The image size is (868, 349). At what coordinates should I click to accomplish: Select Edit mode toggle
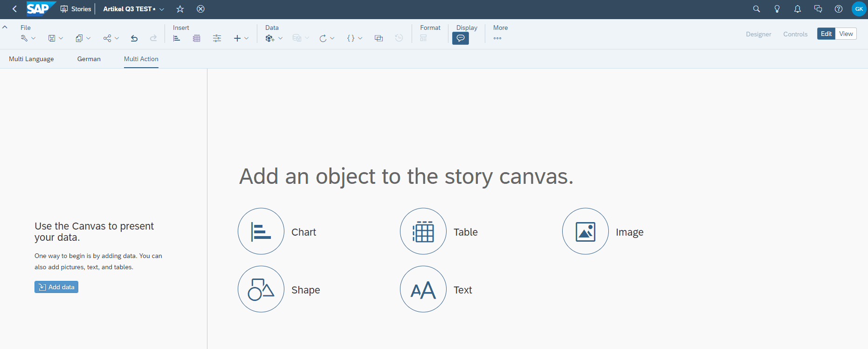(826, 34)
